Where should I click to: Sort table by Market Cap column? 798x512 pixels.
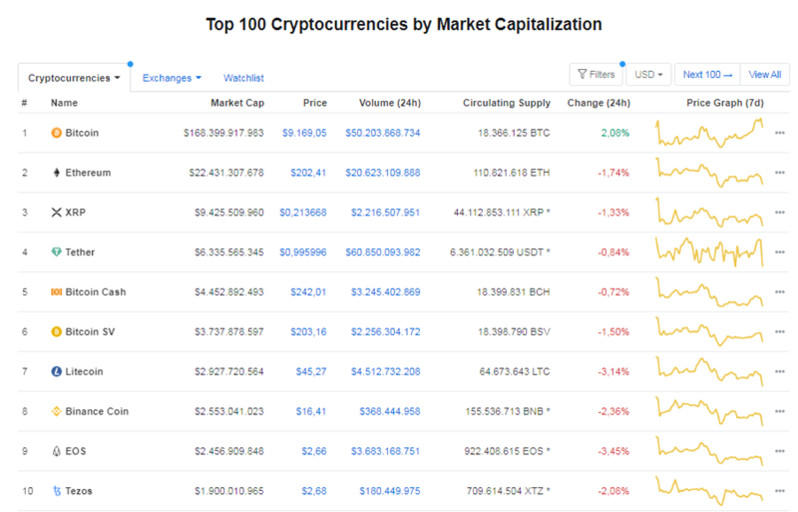pyautogui.click(x=237, y=103)
